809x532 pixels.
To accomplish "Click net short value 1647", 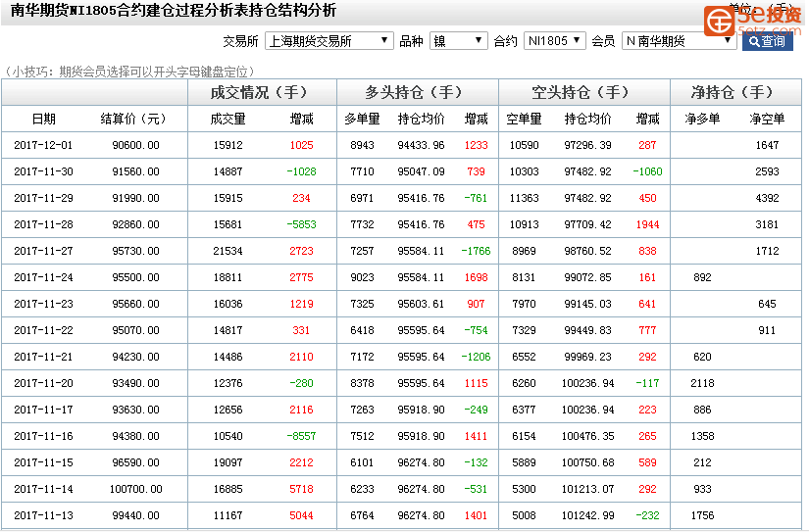I will coord(767,145).
